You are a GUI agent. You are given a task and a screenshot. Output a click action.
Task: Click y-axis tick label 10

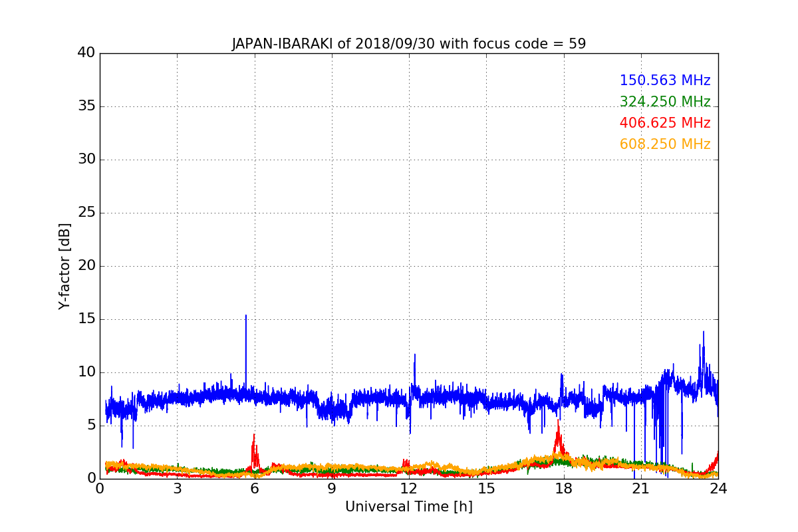86,372
